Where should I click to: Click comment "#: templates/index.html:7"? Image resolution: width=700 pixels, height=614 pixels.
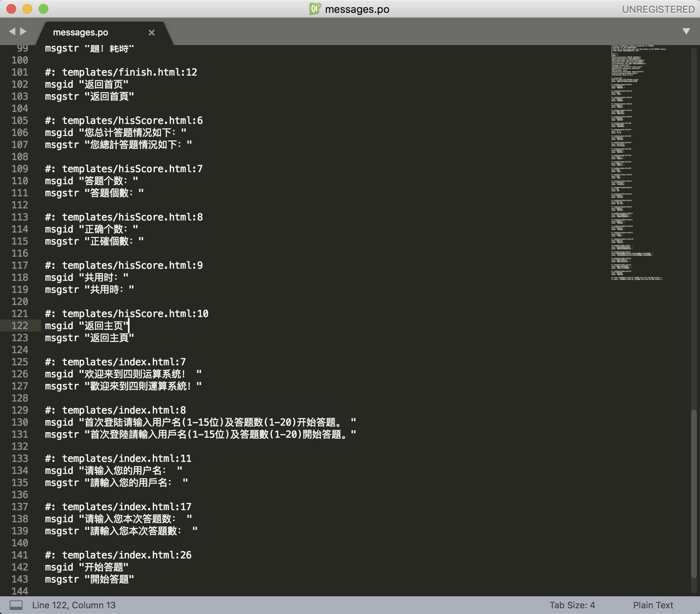(x=115, y=362)
